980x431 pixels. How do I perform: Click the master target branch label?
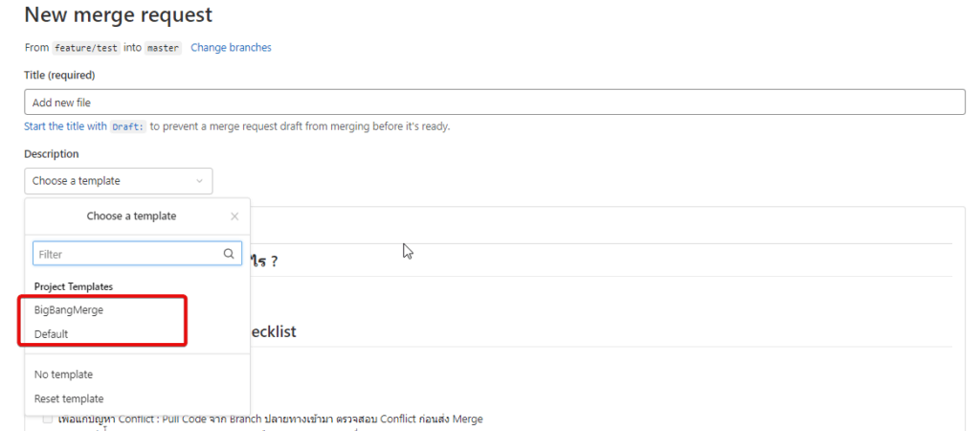[x=163, y=48]
